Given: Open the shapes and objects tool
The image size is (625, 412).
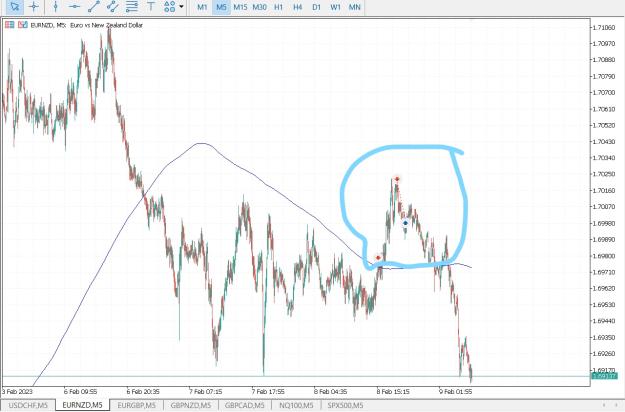Looking at the screenshot, I should tap(169, 7).
